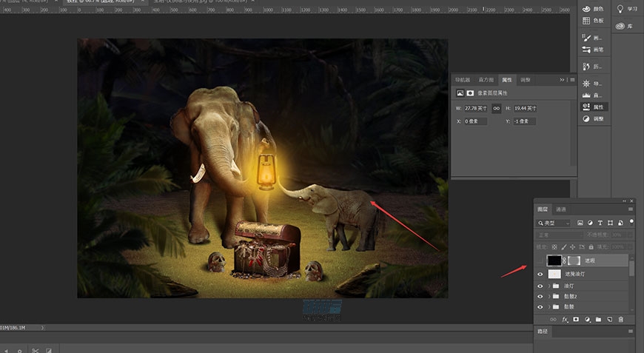Open the Navigator compass-wheel icon in the dock
The width and height of the screenshot is (644, 353).
point(586,84)
